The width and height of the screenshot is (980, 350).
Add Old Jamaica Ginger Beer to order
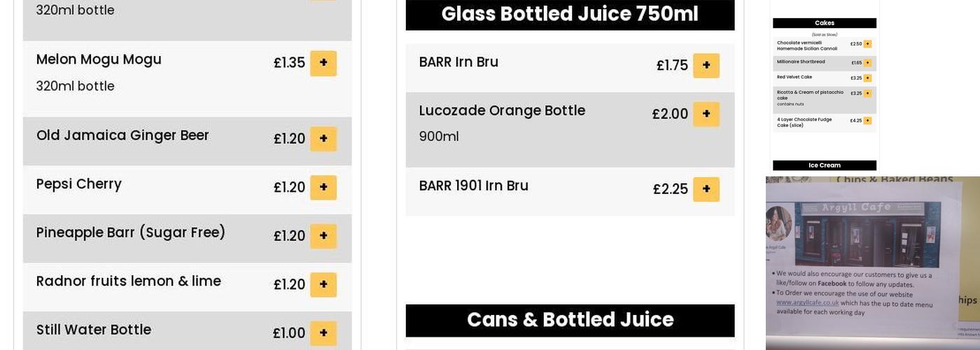[323, 139]
